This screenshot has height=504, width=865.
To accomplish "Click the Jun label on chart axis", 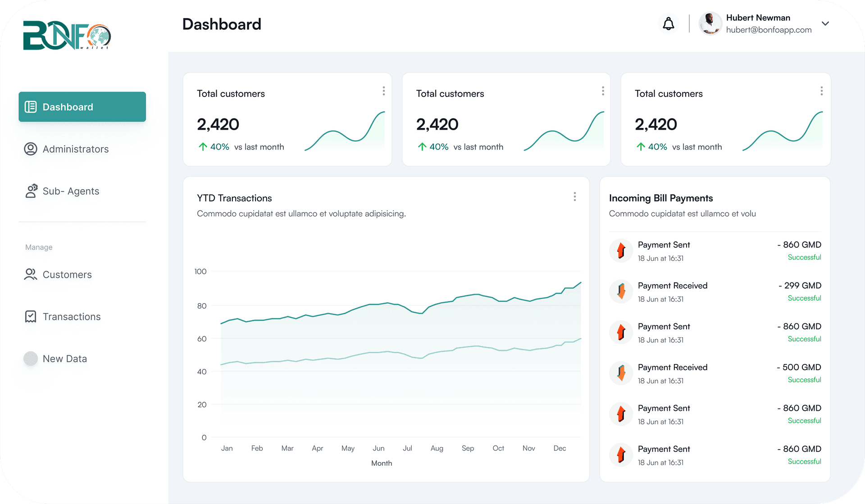I will pos(378,448).
